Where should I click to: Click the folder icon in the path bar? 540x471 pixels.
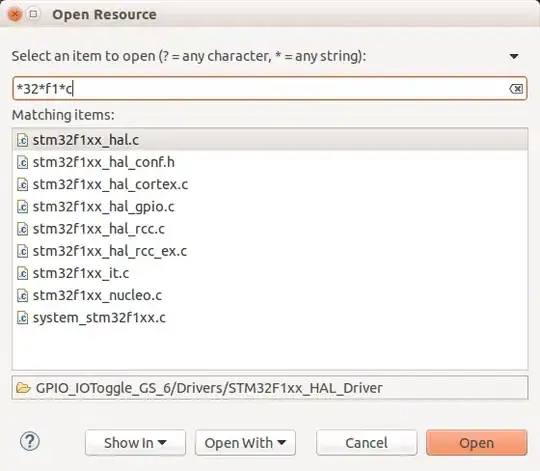[23, 388]
